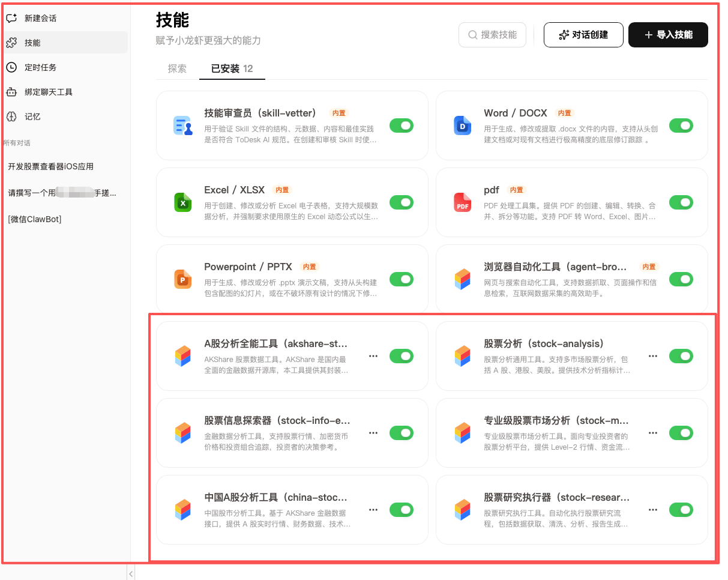The width and height of the screenshot is (728, 580).
Task: Open the ellipsis menu for 股票研究执行器
Action: (x=653, y=510)
